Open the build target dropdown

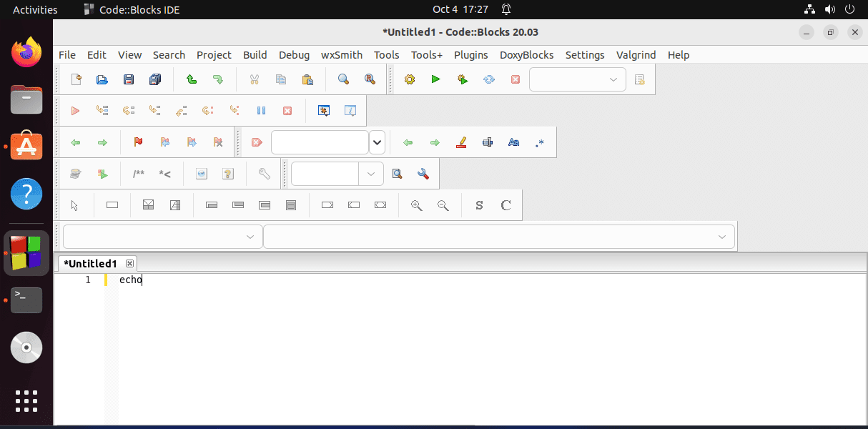pos(613,79)
